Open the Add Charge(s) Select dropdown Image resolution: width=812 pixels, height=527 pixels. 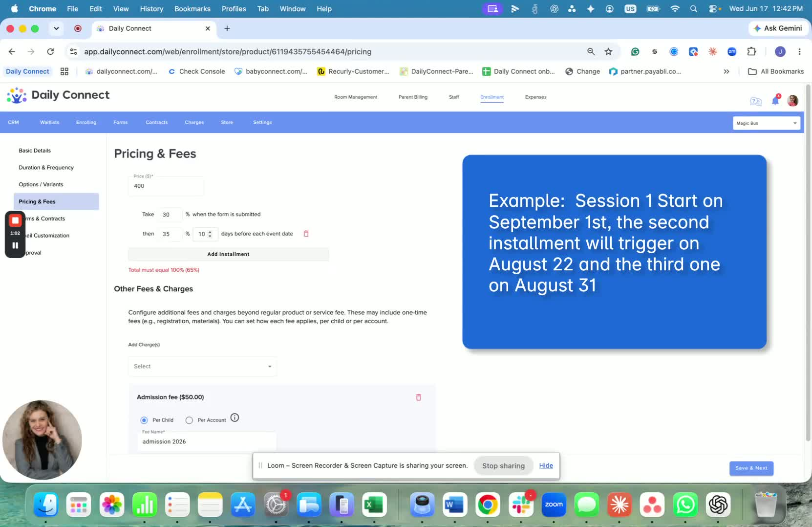(x=202, y=366)
